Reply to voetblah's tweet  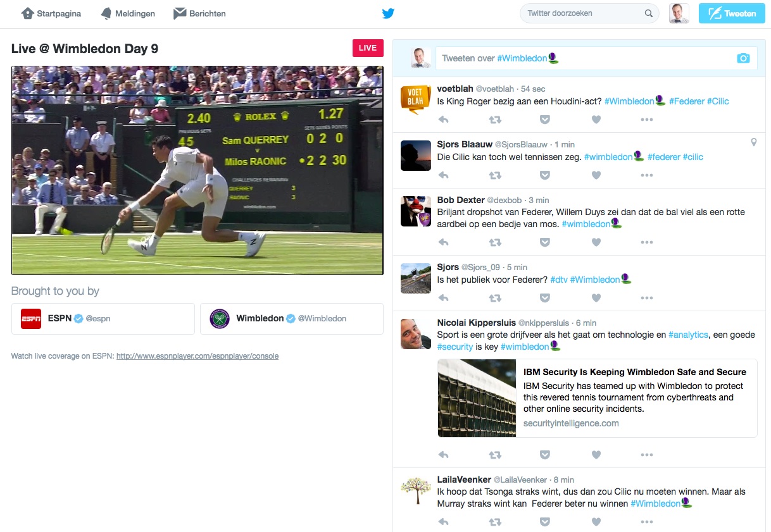pyautogui.click(x=443, y=119)
